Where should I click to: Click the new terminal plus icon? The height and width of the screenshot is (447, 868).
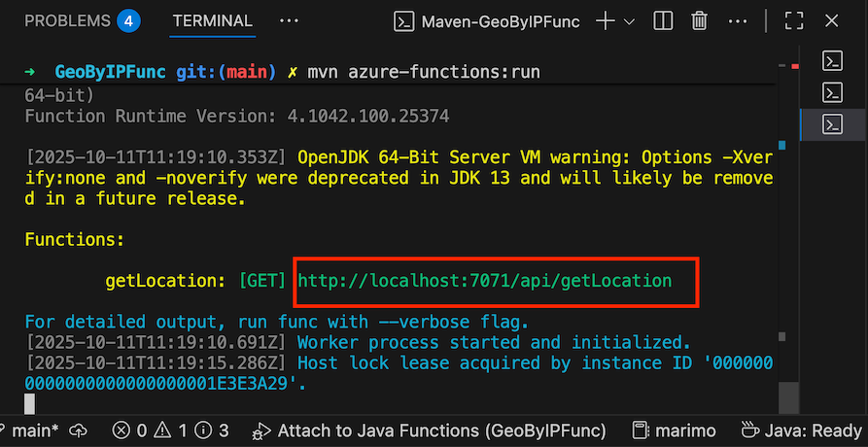pyautogui.click(x=605, y=21)
